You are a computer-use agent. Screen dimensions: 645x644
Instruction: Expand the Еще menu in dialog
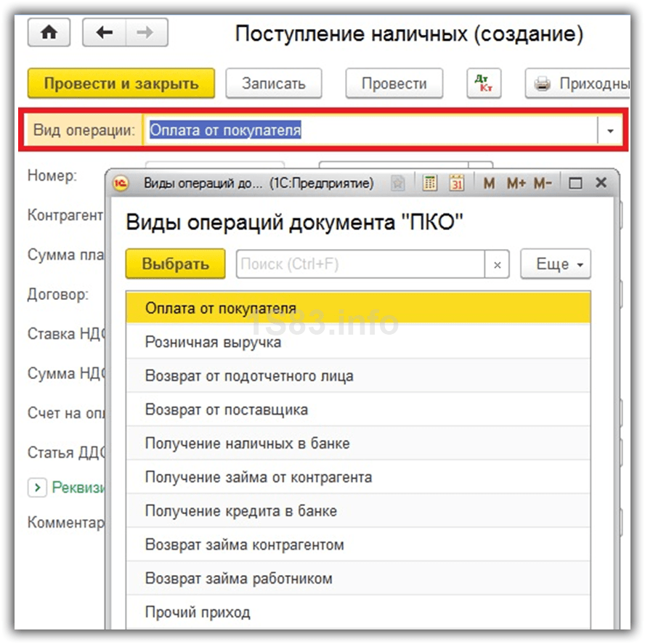tap(555, 265)
